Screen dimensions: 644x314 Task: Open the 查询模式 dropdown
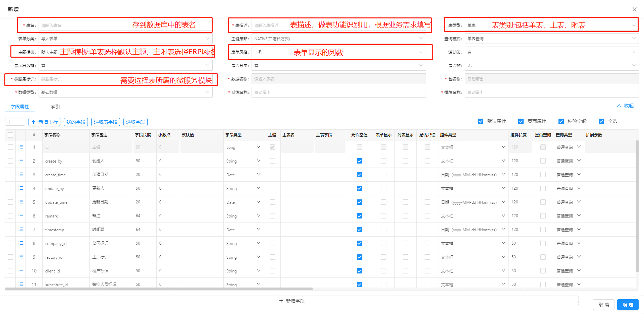pos(552,39)
